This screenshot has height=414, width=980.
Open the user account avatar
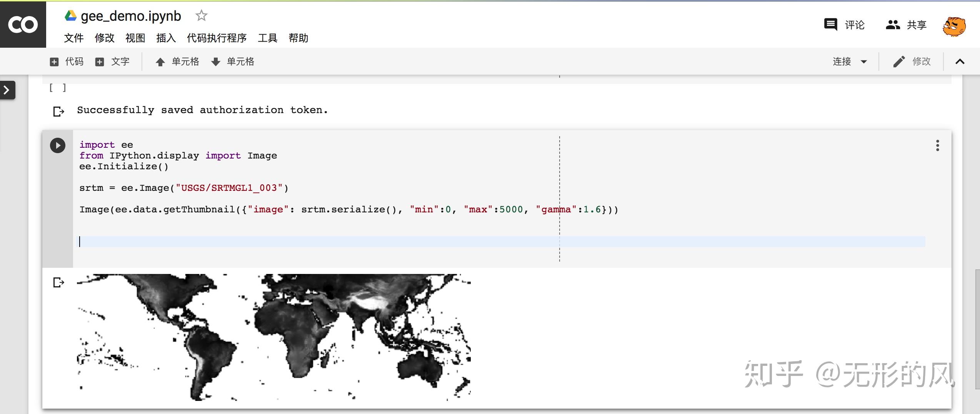click(954, 26)
